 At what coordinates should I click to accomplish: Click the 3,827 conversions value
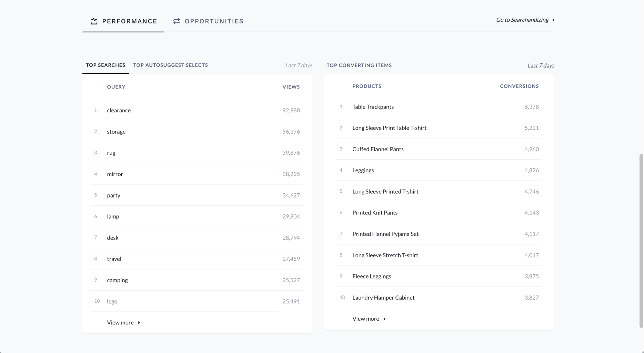pyautogui.click(x=532, y=298)
